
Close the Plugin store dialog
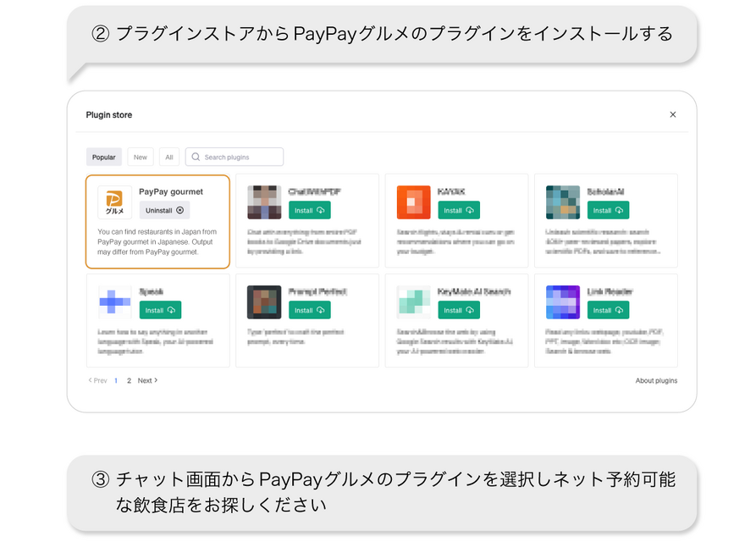[x=673, y=115]
